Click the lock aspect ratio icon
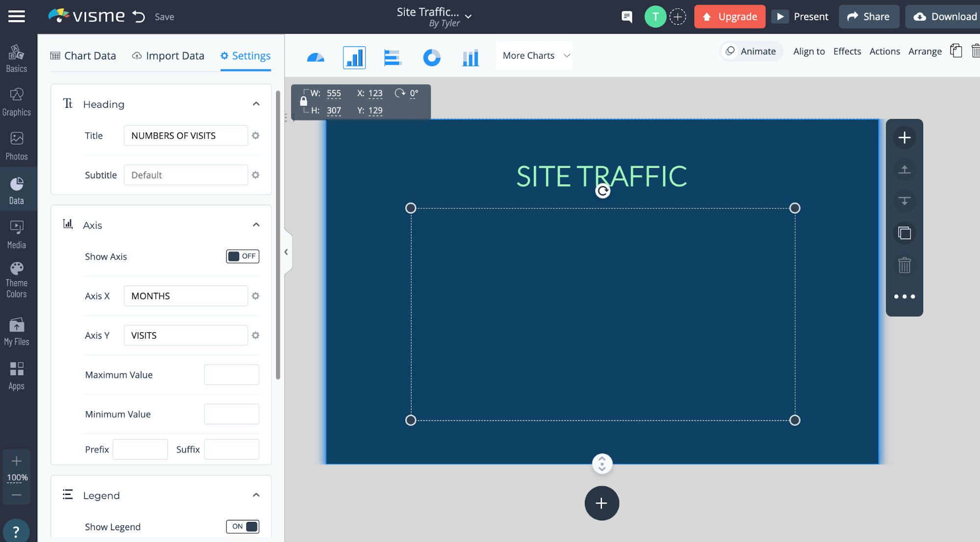 coord(303,101)
